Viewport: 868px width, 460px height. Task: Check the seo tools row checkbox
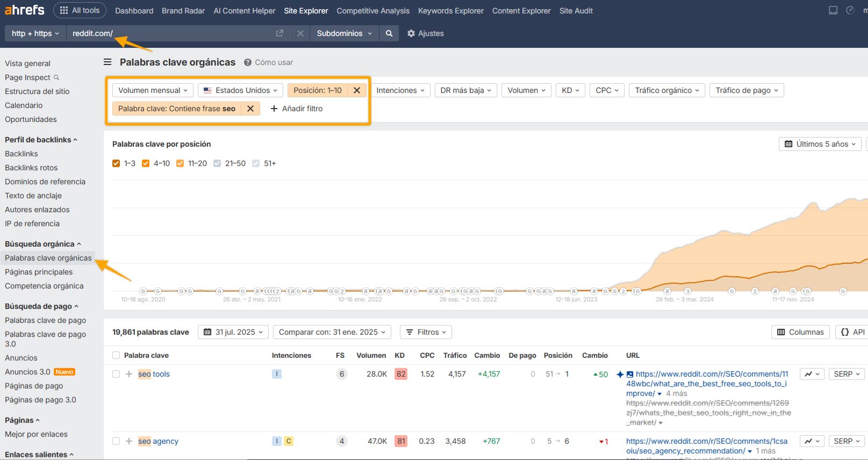[116, 374]
